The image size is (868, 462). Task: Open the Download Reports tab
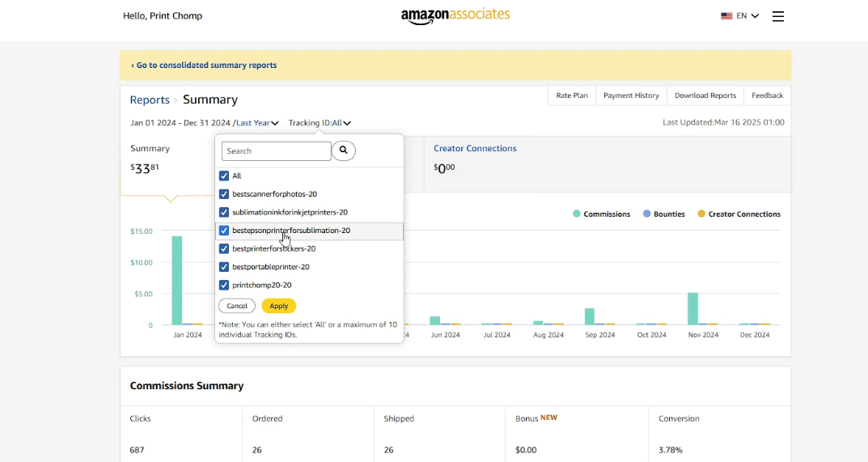pyautogui.click(x=705, y=95)
